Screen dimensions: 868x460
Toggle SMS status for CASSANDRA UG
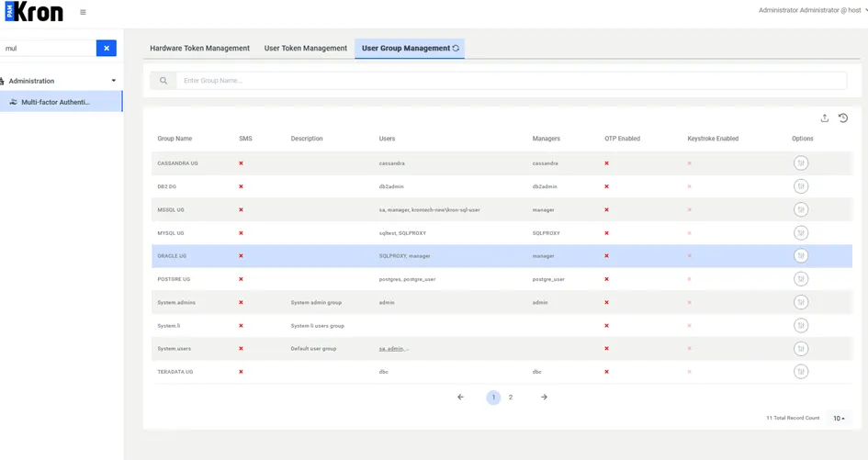(x=241, y=163)
